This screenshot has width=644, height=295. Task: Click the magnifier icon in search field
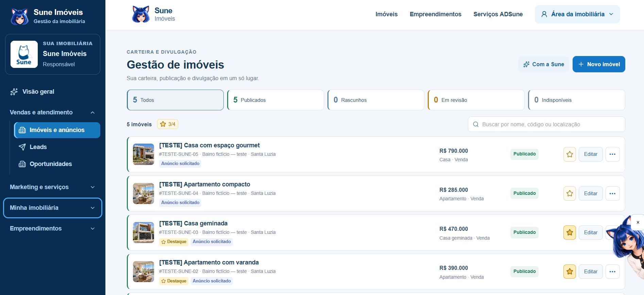(476, 124)
